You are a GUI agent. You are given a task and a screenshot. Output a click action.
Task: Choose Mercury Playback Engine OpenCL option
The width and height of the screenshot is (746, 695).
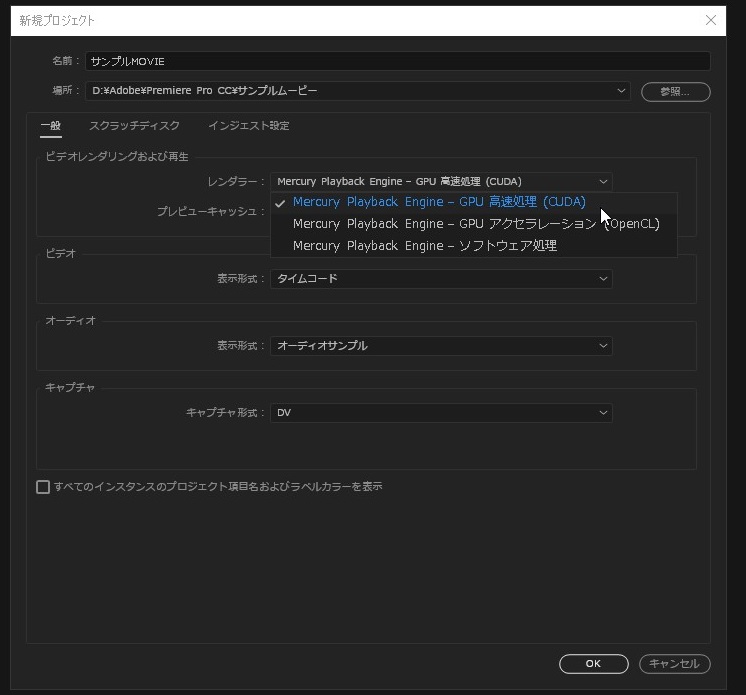point(475,224)
